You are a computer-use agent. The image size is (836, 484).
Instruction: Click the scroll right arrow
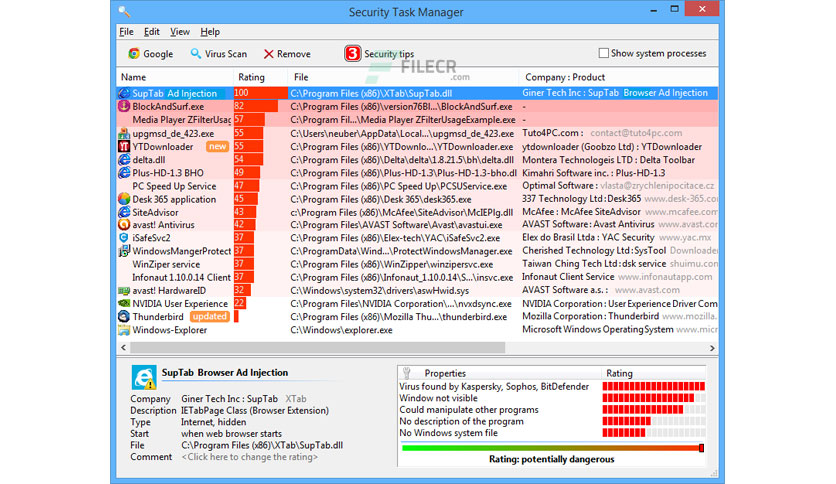point(712,348)
